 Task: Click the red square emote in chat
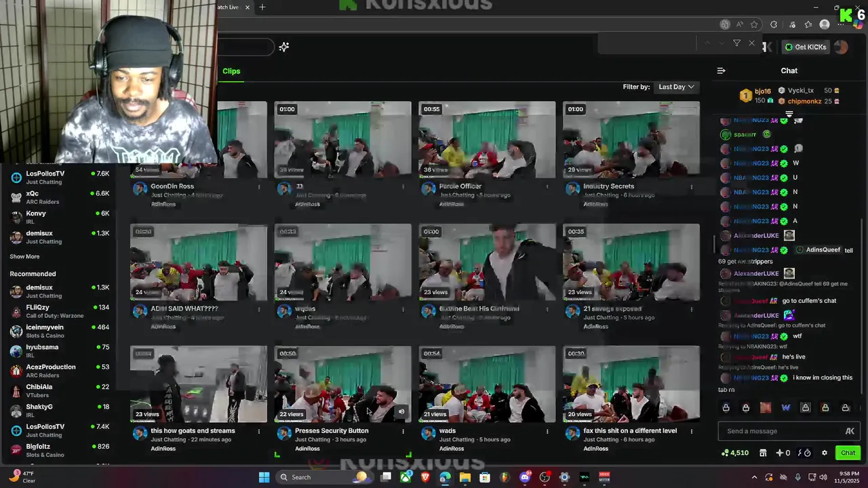click(766, 407)
